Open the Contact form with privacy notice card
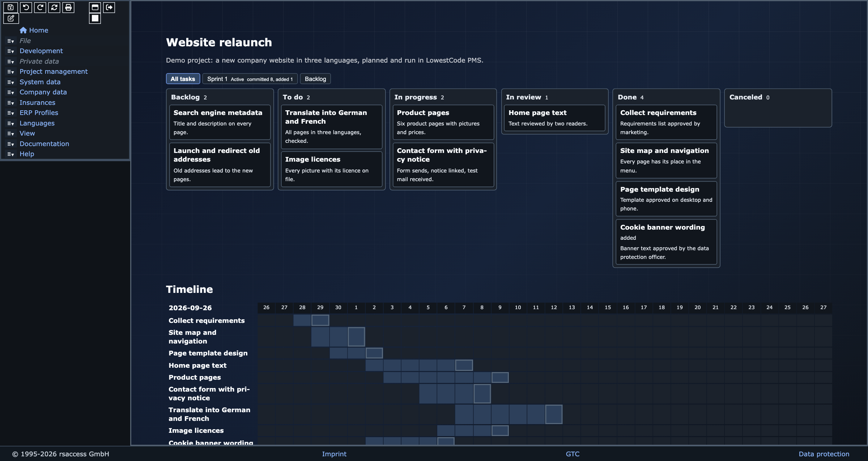Screen dimensions: 868x461 tap(443, 165)
